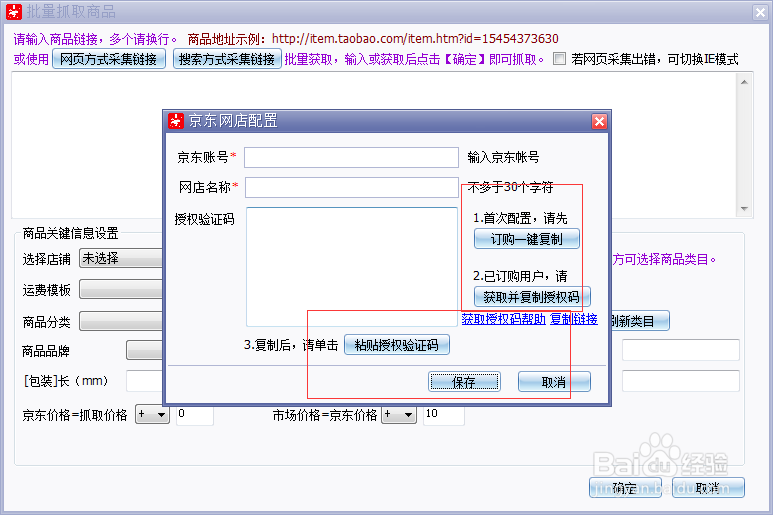Click the 京东账号 input field
773x515 pixels.
[x=351, y=158]
